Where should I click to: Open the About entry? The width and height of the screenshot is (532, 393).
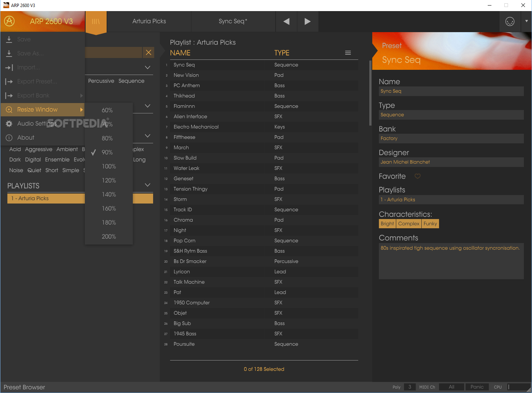pos(42,137)
